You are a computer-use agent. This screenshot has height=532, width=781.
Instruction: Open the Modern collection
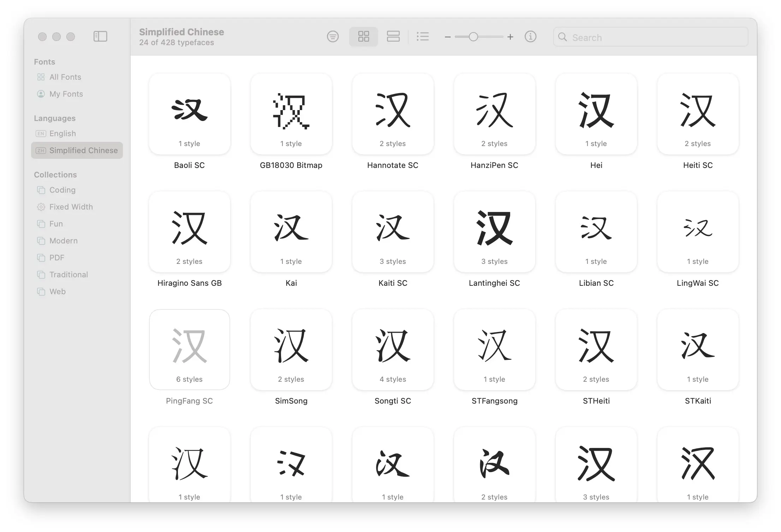coord(77,241)
